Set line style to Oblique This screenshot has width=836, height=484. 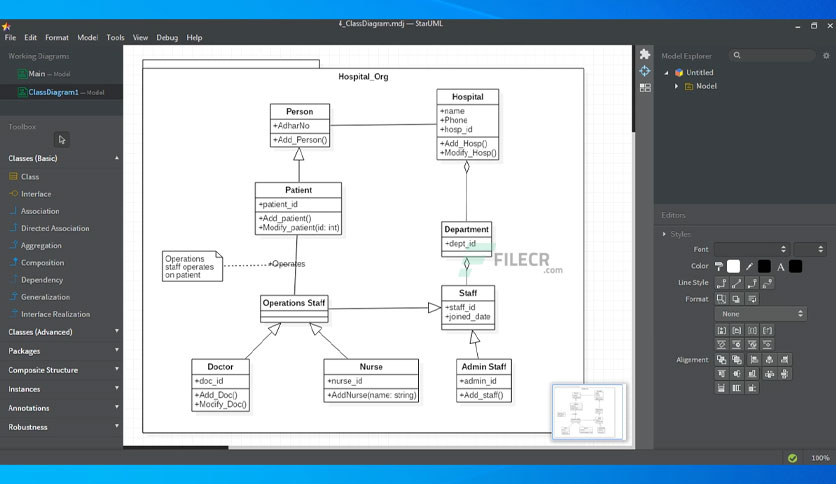[736, 283]
